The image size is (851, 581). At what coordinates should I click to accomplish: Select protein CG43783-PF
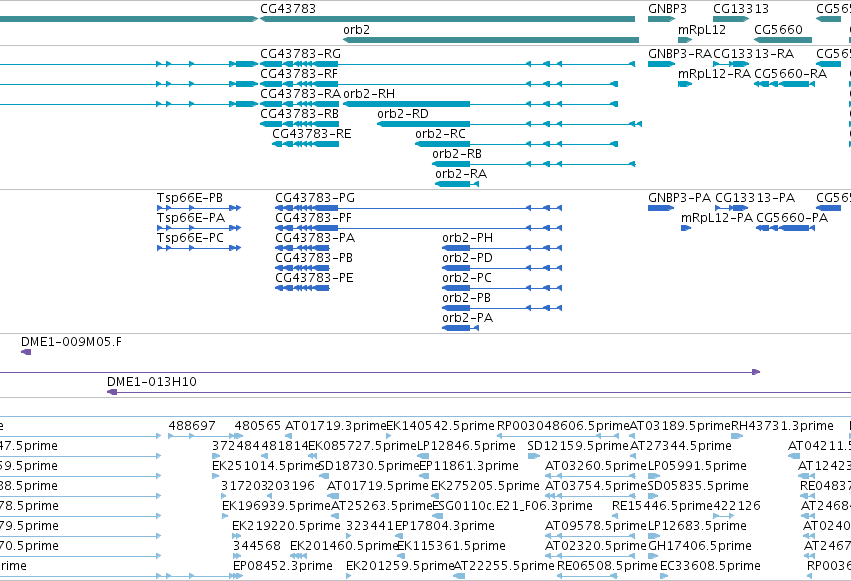tap(418, 228)
